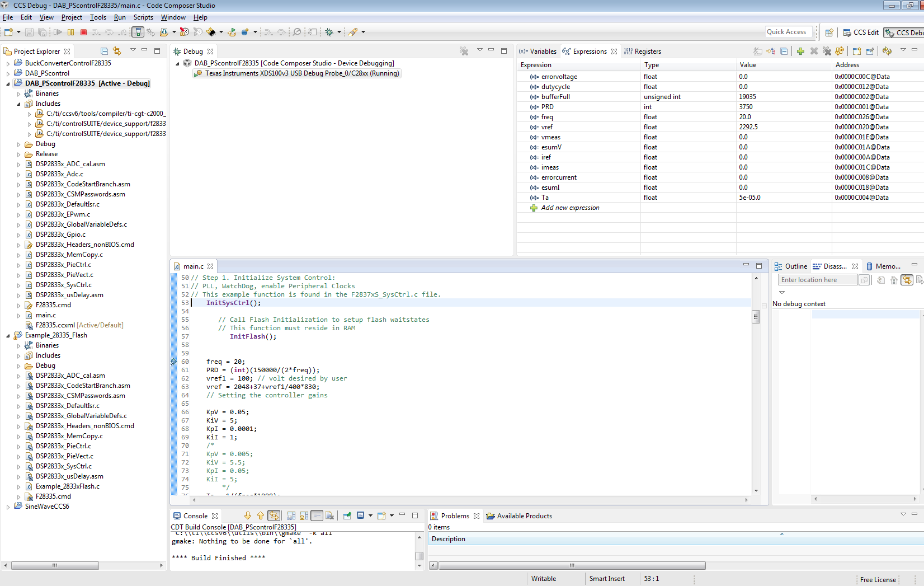The width and height of the screenshot is (924, 586).
Task: Expand the SineWaveCCS6 project node
Action: click(8, 507)
